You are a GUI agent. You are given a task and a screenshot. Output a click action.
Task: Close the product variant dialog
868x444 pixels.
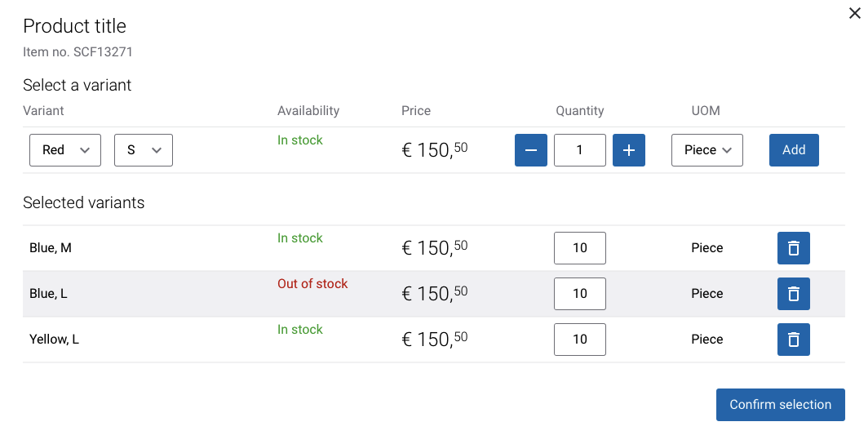[x=855, y=13]
